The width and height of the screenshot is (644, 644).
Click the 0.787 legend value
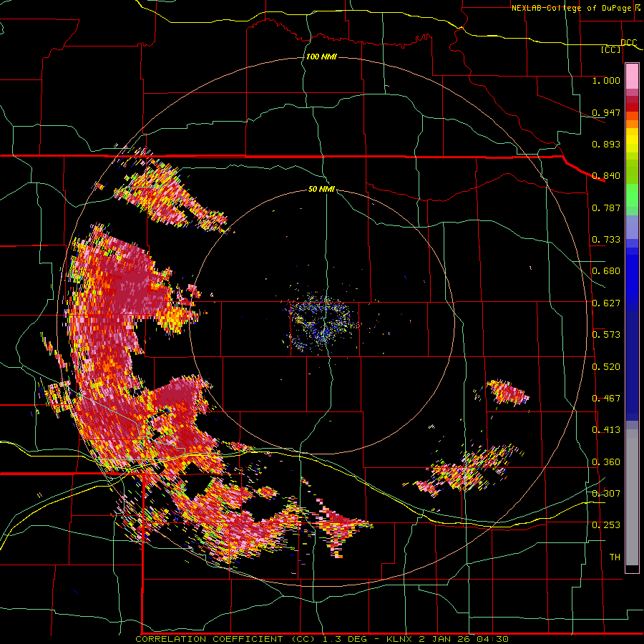pos(606,208)
